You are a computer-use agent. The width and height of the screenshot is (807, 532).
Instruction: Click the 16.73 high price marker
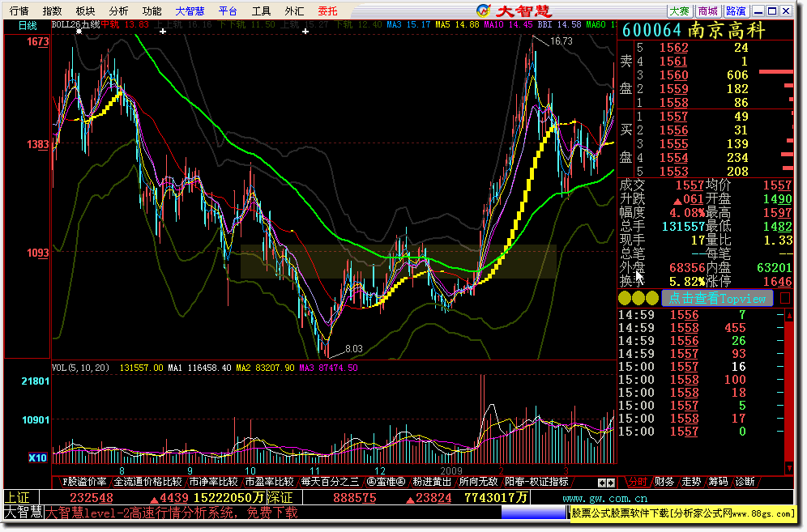click(561, 41)
